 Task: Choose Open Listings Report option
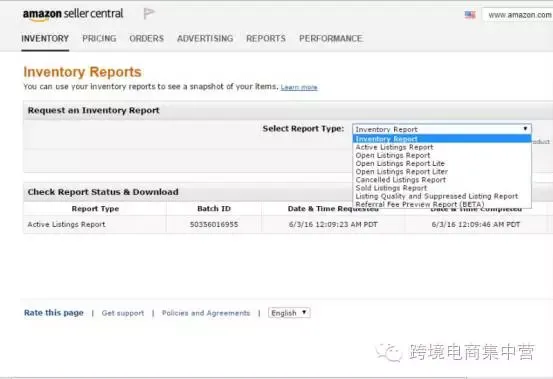click(x=442, y=155)
